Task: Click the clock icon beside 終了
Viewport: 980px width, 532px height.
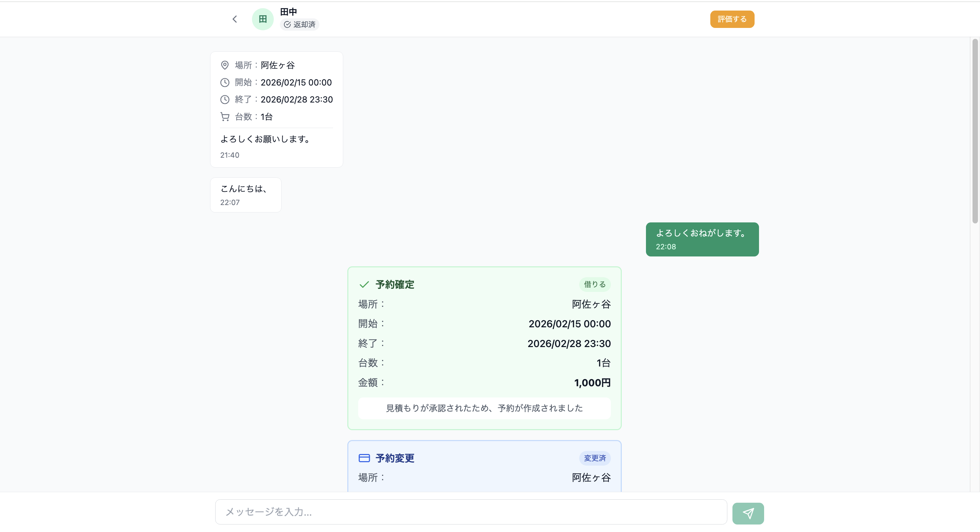Action: tap(225, 100)
